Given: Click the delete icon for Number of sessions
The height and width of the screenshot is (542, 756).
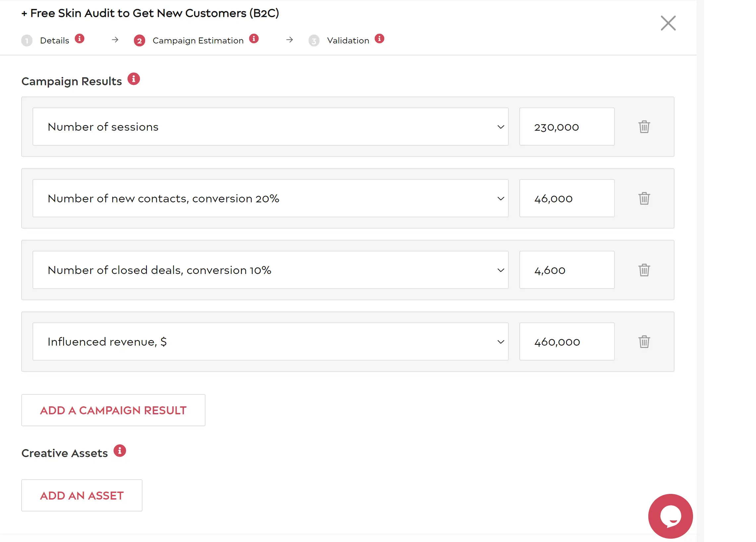Looking at the screenshot, I should pos(644,127).
